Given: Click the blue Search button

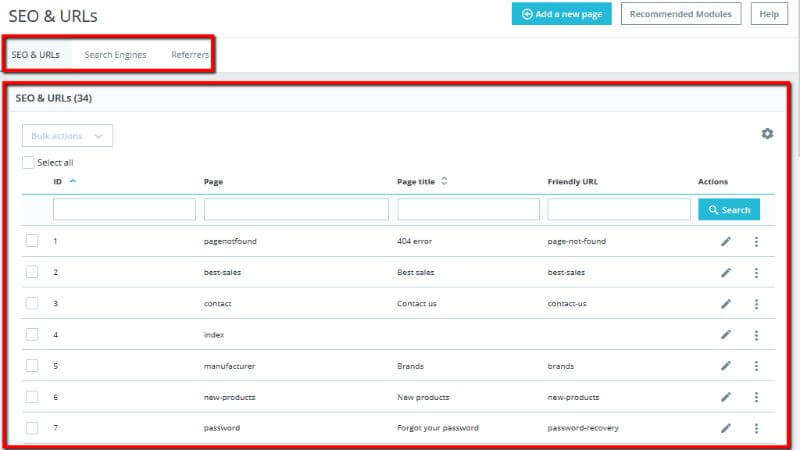Looking at the screenshot, I should [729, 210].
